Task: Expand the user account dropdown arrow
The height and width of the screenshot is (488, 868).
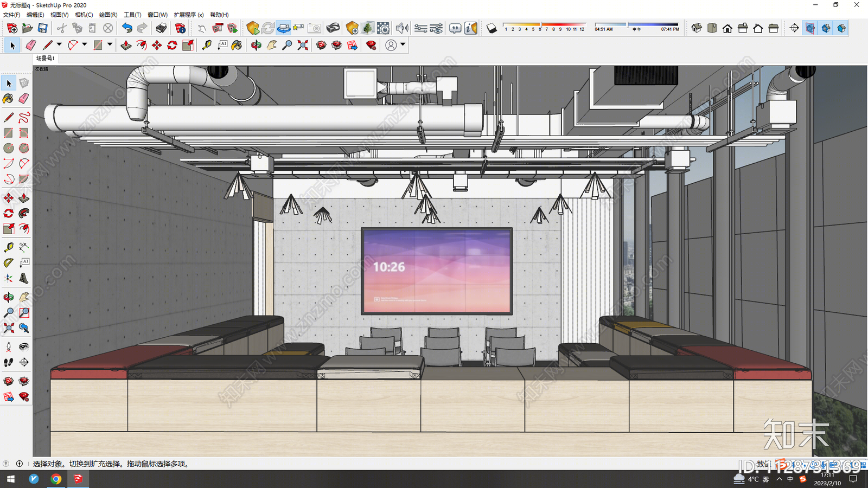Action: coord(403,45)
